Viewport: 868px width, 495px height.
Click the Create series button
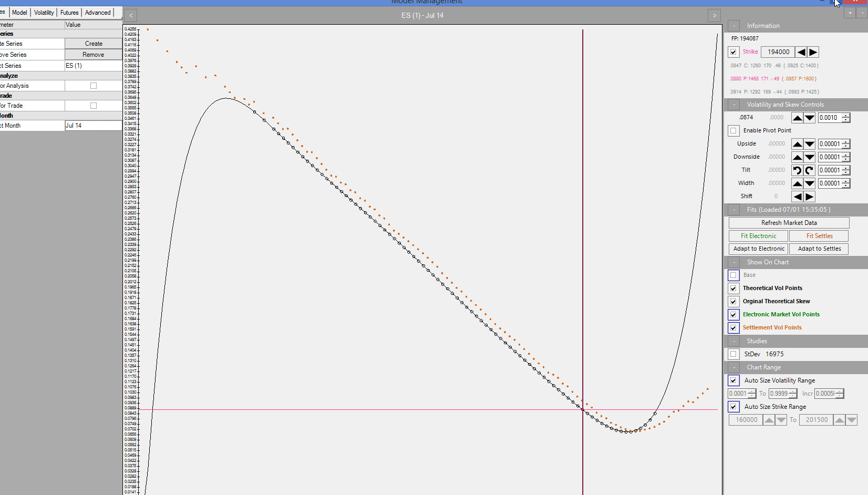pyautogui.click(x=94, y=44)
